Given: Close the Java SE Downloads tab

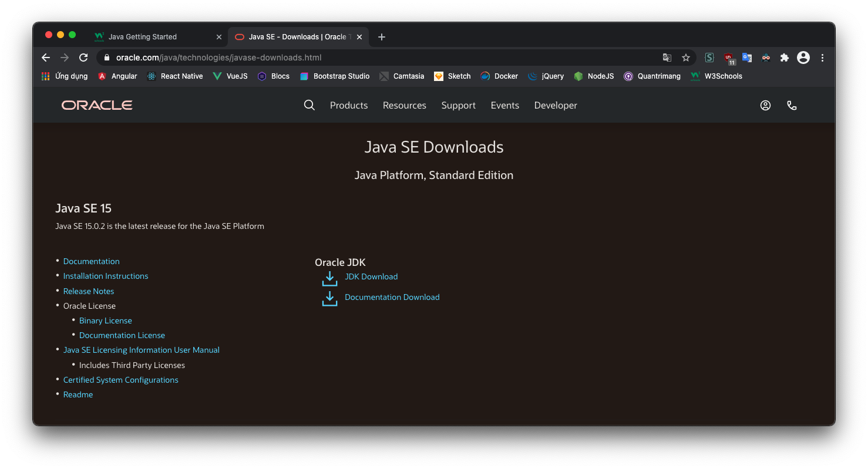Looking at the screenshot, I should (x=359, y=37).
